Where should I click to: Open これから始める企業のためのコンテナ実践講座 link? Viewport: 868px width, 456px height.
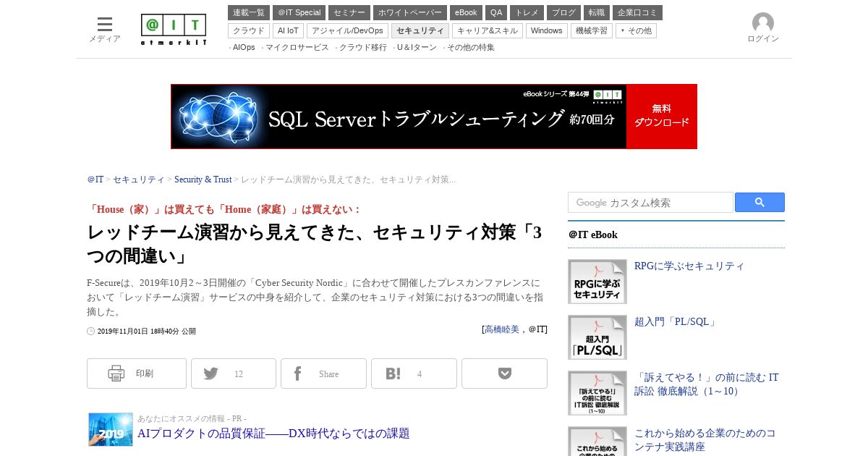click(x=705, y=440)
